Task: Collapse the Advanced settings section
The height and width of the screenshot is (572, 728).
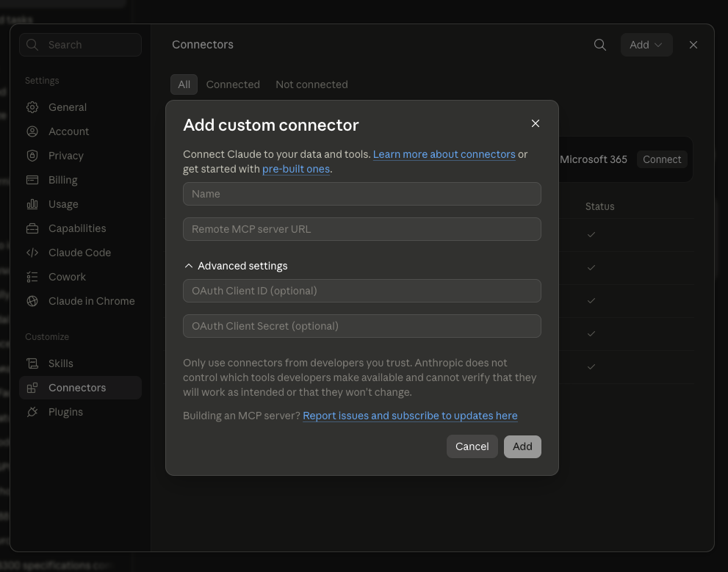Action: click(236, 266)
